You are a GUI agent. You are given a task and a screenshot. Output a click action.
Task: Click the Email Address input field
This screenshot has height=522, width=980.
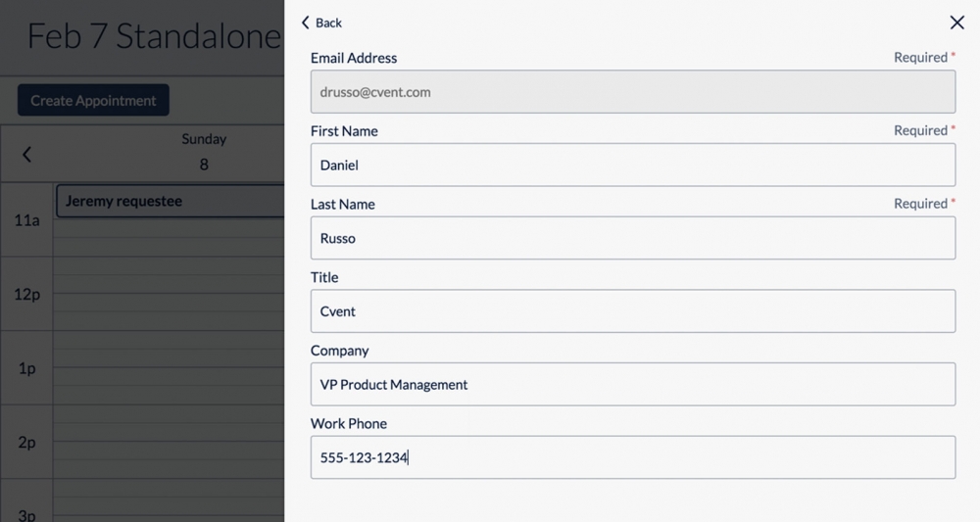click(632, 92)
